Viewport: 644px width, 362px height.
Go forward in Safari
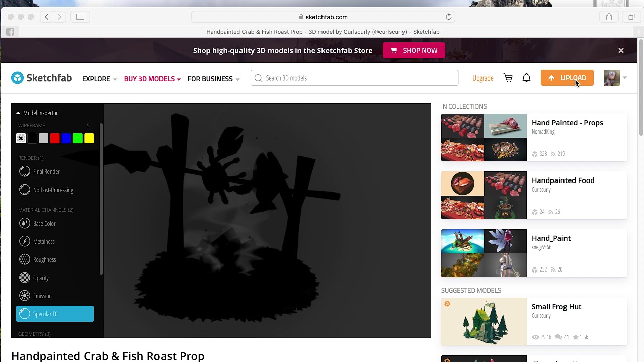click(59, 17)
